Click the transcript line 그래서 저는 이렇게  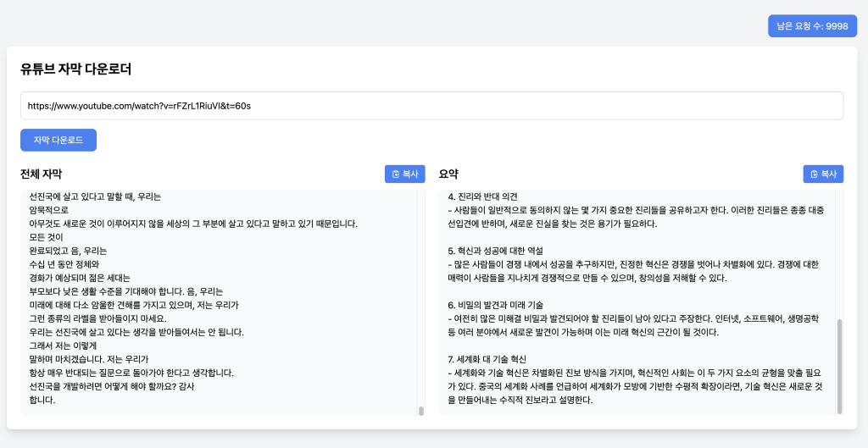63,346
